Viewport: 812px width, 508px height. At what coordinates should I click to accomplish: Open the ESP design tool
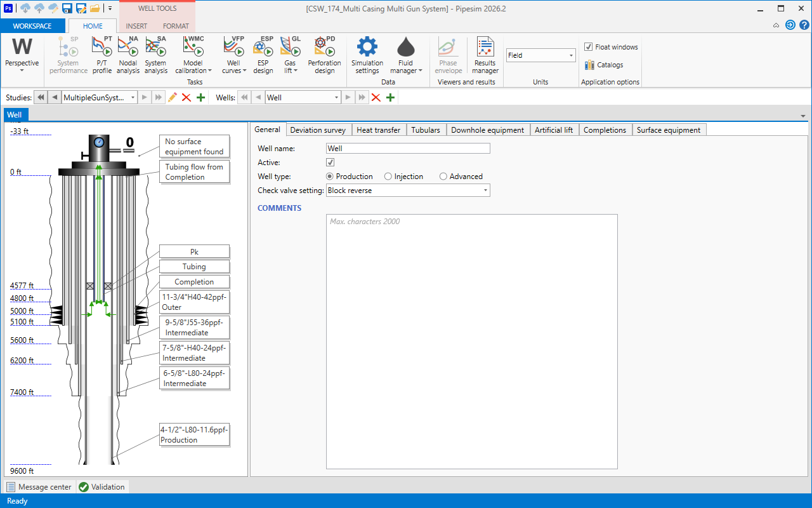pos(263,56)
